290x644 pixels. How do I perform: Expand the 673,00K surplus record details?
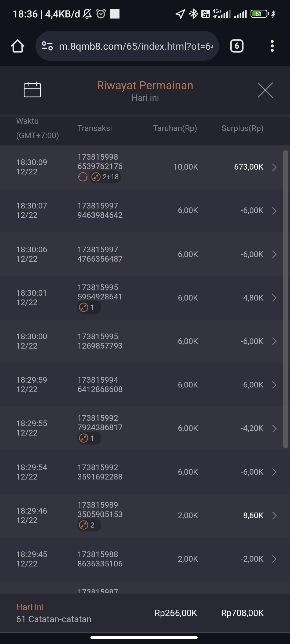point(274,167)
